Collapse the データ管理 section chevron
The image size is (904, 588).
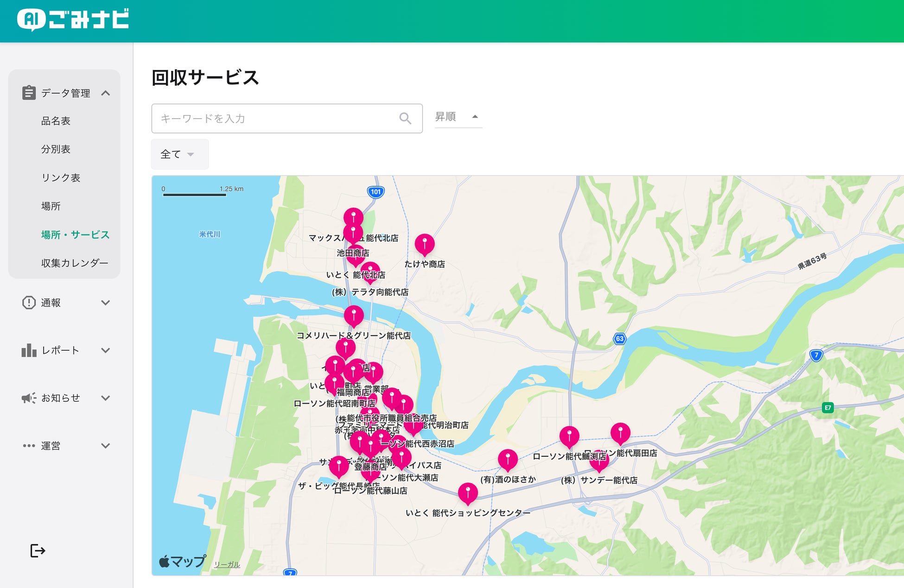[x=106, y=93]
